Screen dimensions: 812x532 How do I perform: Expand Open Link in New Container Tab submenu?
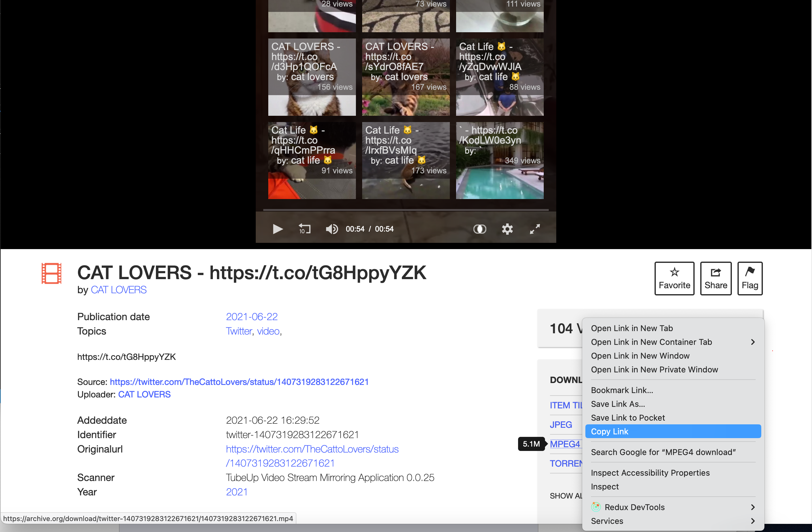tap(673, 342)
